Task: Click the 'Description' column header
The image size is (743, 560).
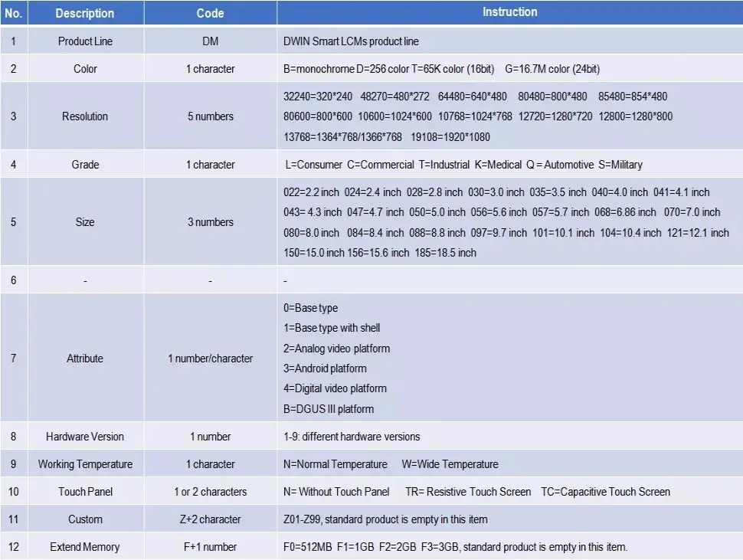Action: point(85,13)
